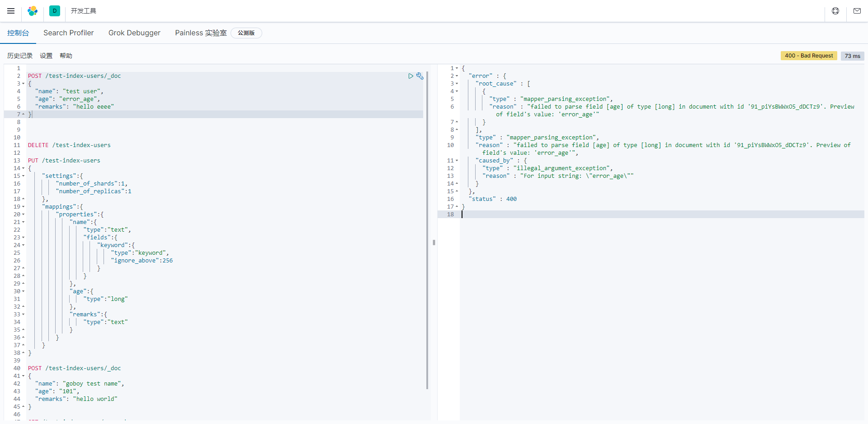Open 设置 console settings
Viewport: 868px width, 424px height.
46,56
